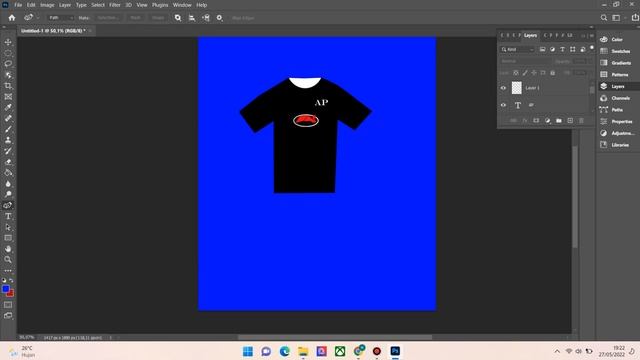Click the Search icon at top right

pos(604,18)
